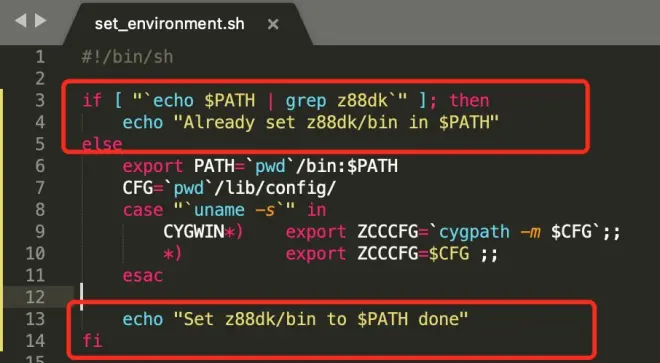Viewport: 660px width, 363px height.
Task: Click the #!/bin/sh shebang line
Action: click(128, 57)
